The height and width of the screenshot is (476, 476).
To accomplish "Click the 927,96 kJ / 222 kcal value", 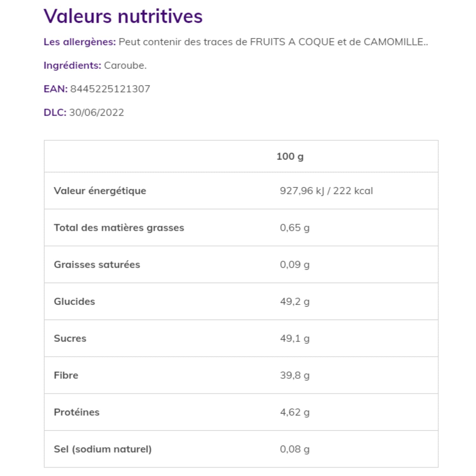I will 326,191.
